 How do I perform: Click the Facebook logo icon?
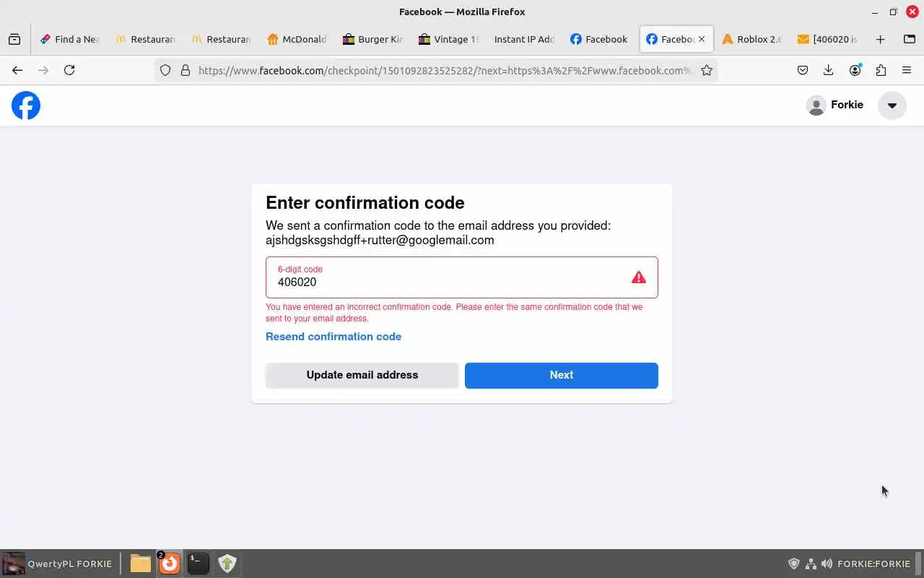click(x=26, y=105)
